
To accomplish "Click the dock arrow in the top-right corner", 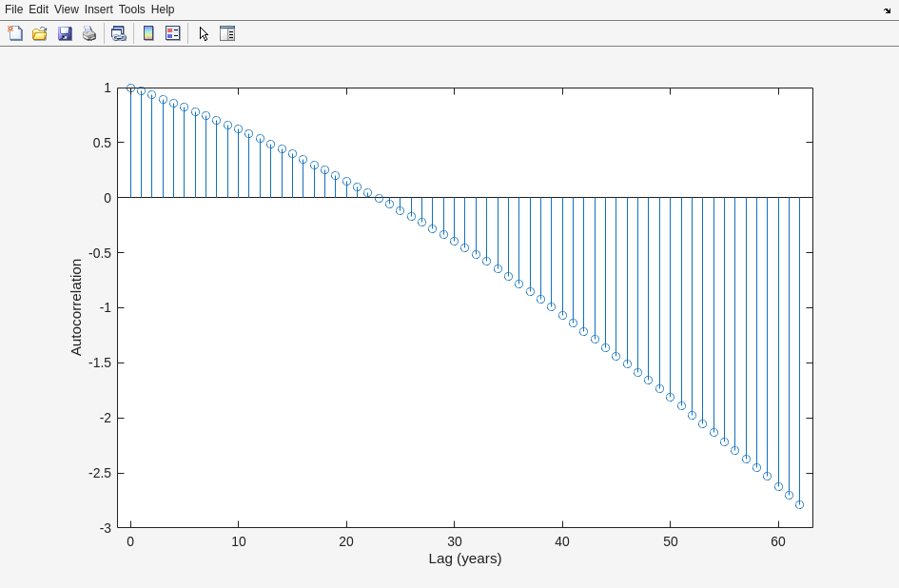I will click(887, 10).
